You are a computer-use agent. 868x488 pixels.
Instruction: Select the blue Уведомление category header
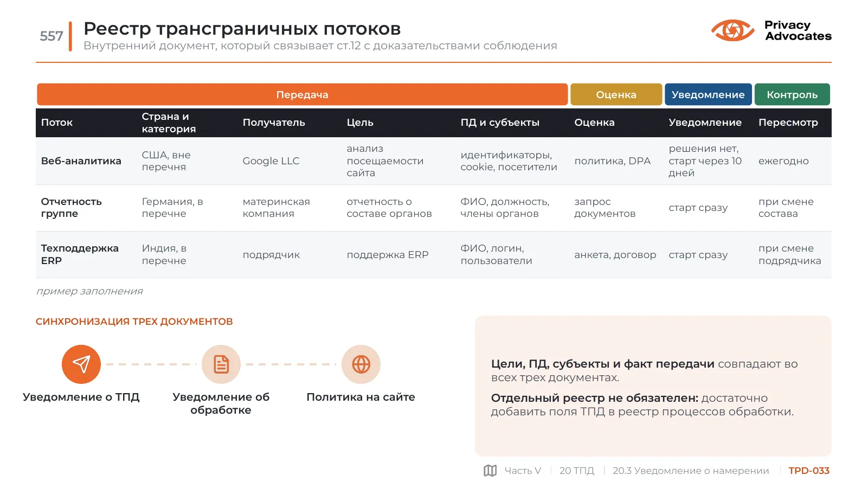pyautogui.click(x=708, y=94)
